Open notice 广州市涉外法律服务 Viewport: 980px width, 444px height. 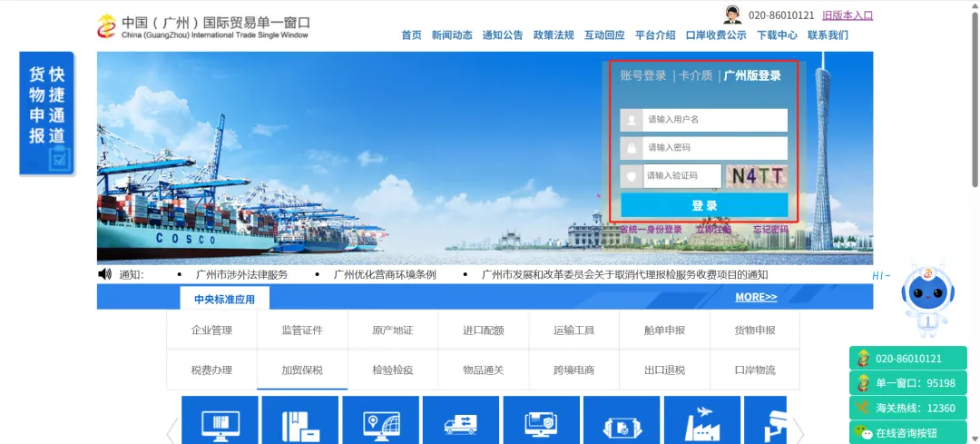tap(242, 274)
